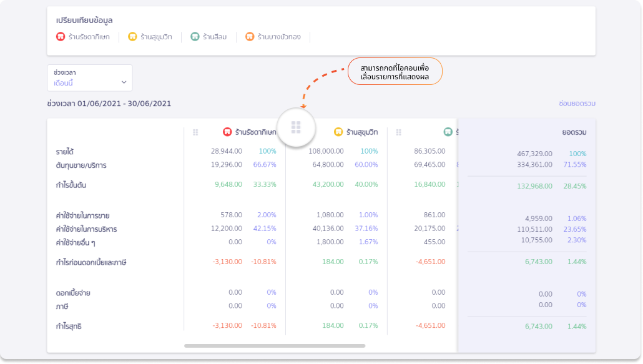Image resolution: width=643 pixels, height=364 pixels.
Task: Click the orange ร้านบางบัวทอง store icon
Action: [250, 37]
